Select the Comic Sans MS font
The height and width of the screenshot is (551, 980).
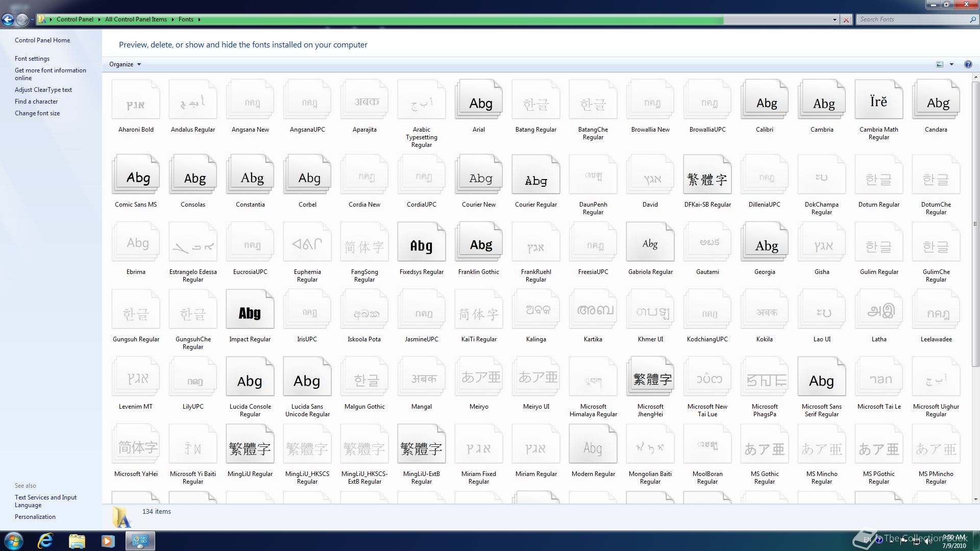click(136, 175)
